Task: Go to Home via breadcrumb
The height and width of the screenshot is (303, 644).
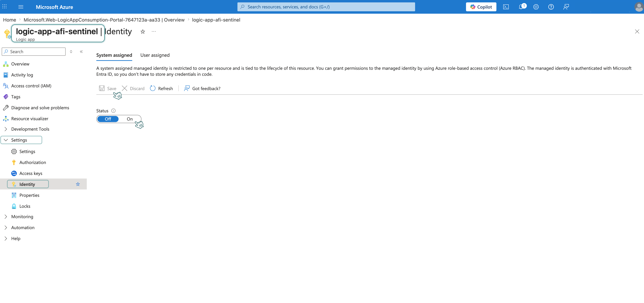Action: coord(10,20)
